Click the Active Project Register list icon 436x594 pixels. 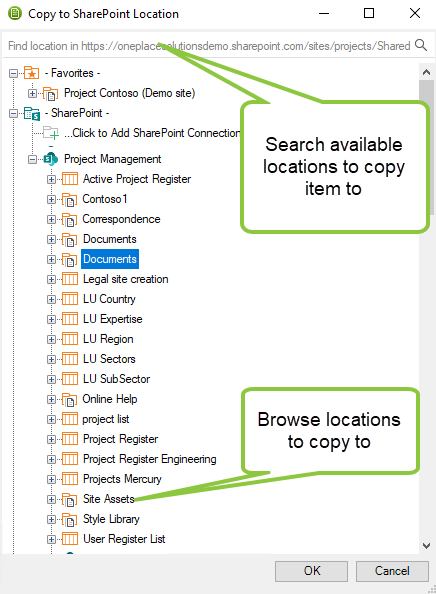70,179
